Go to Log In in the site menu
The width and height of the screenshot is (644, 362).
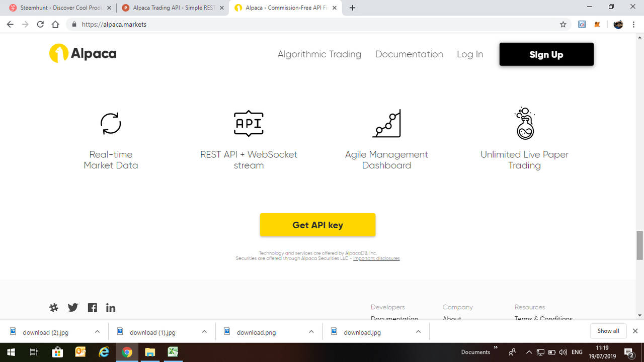coord(470,54)
